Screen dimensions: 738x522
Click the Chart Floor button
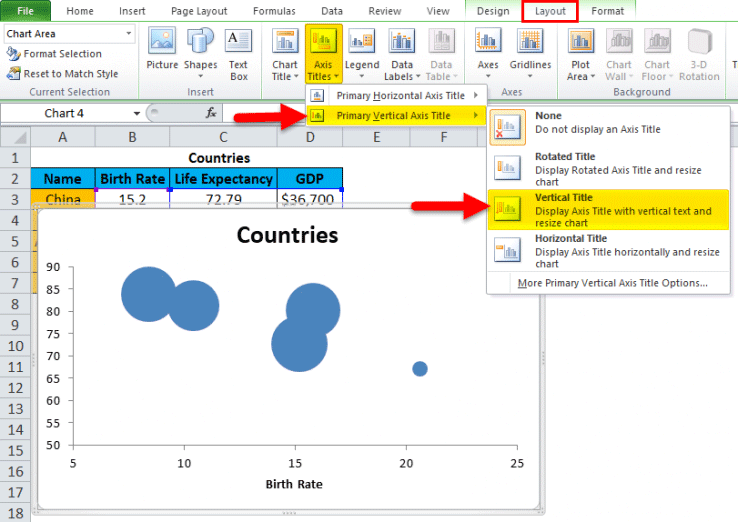(x=657, y=54)
